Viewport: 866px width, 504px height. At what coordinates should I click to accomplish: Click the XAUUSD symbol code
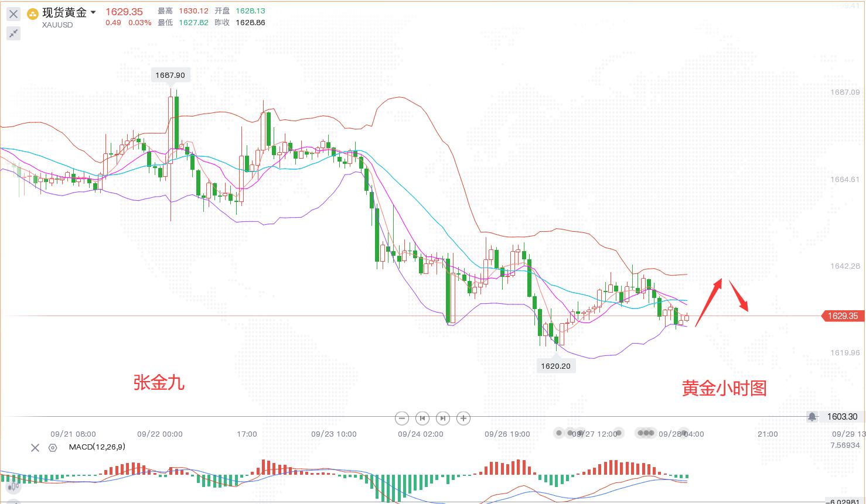coord(57,25)
